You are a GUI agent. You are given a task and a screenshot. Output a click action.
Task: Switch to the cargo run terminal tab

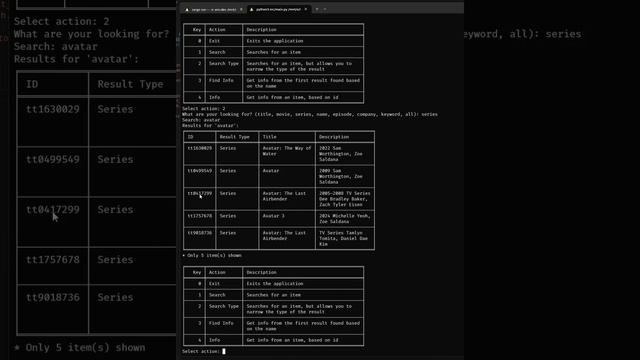(x=213, y=9)
